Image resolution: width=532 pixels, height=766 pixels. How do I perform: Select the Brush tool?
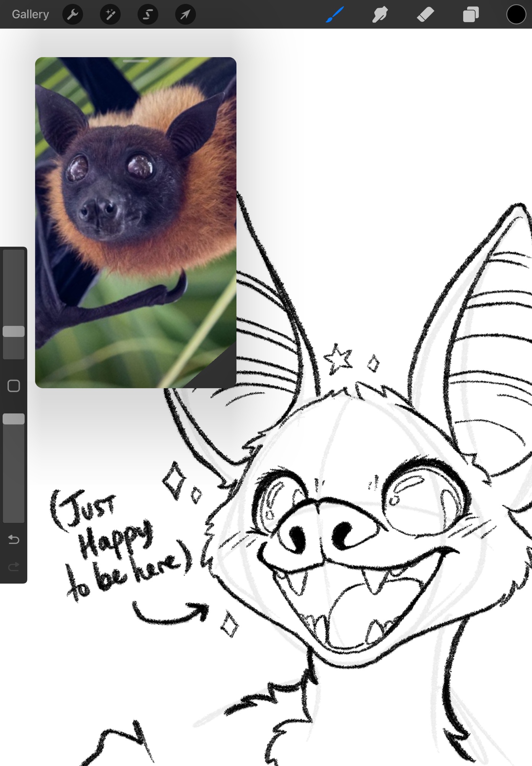pos(335,15)
